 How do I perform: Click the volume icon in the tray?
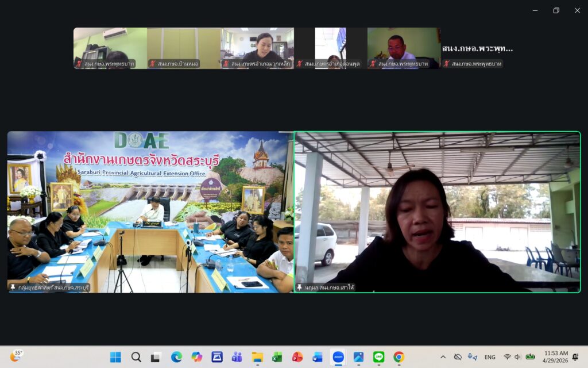tap(517, 357)
